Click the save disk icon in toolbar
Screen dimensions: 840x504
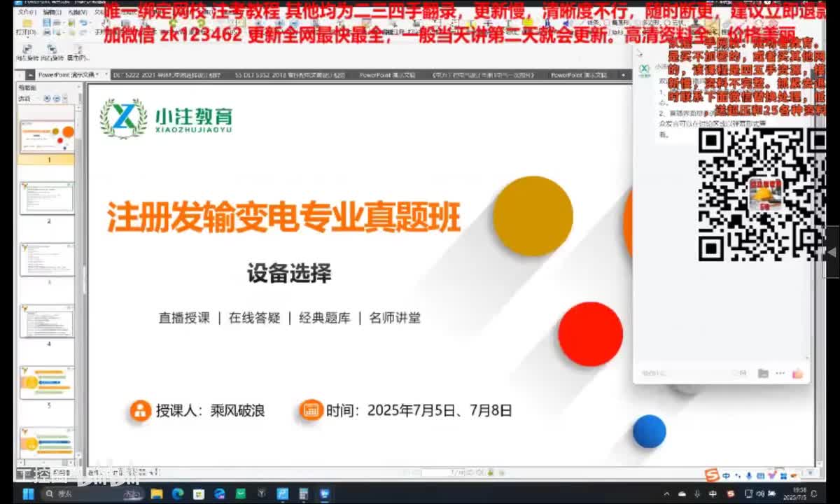47,22
